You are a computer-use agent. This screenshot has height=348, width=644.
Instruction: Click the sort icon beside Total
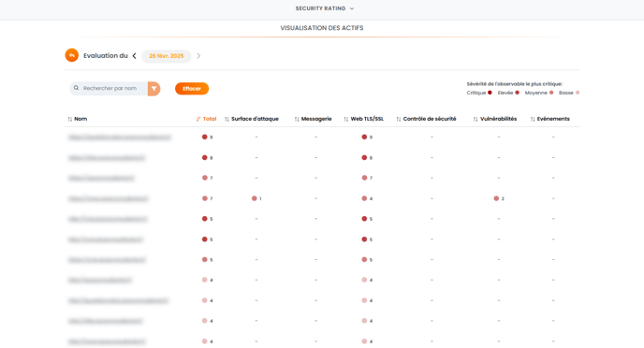[x=198, y=119]
